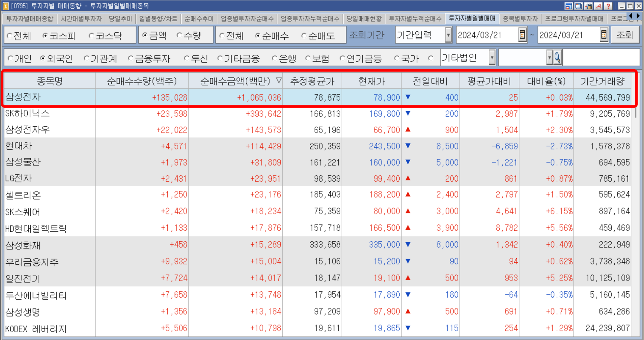Click the down arrow marker in 현대차 row

[408, 146]
